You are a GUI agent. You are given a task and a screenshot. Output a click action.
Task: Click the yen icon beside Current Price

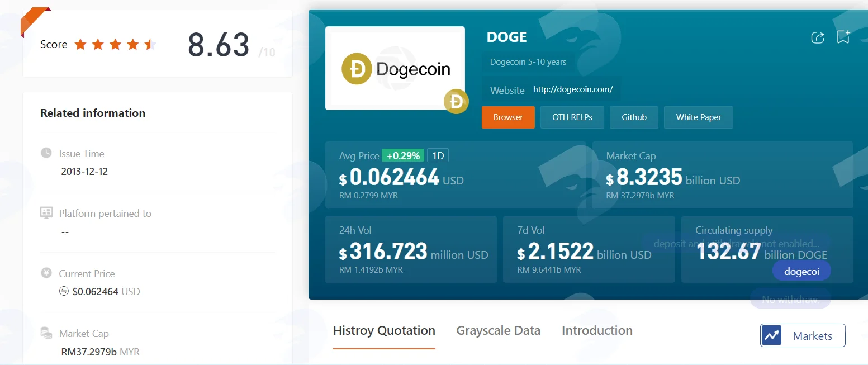(46, 273)
